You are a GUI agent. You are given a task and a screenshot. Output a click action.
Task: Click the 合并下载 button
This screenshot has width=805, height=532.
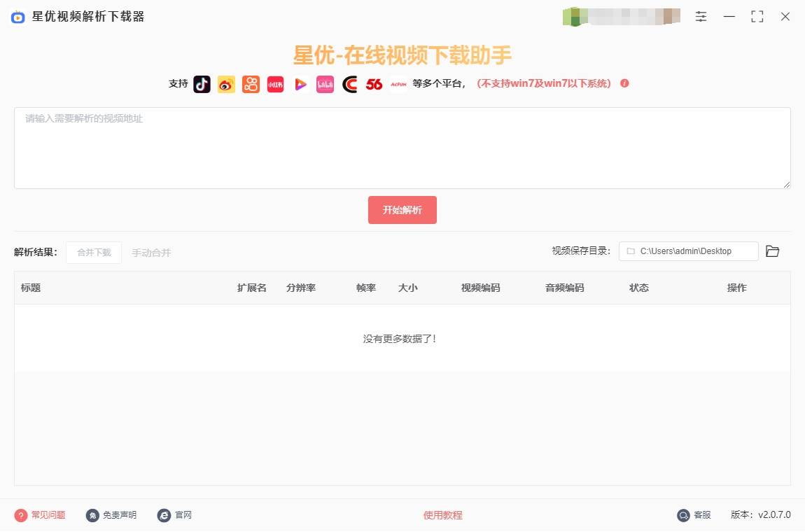(x=94, y=253)
